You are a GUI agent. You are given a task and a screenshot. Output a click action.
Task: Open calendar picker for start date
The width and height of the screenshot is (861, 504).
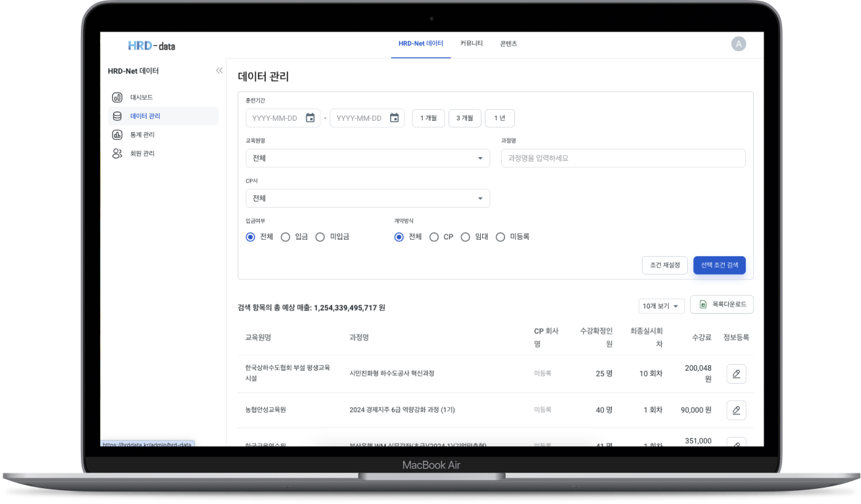[x=310, y=118]
